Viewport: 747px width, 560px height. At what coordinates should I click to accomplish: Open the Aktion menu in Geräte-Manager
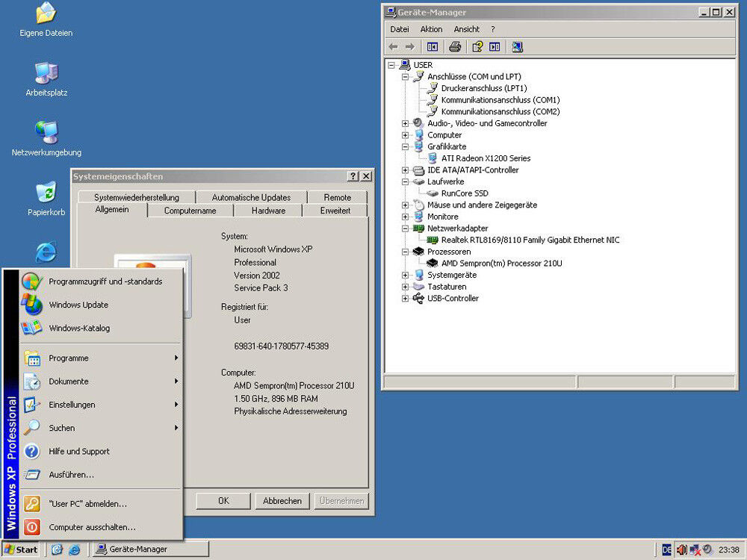431,29
